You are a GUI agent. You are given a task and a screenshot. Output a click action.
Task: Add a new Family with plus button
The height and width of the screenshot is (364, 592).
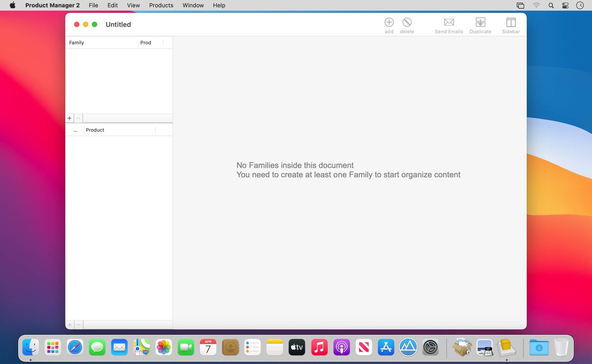pyautogui.click(x=69, y=118)
